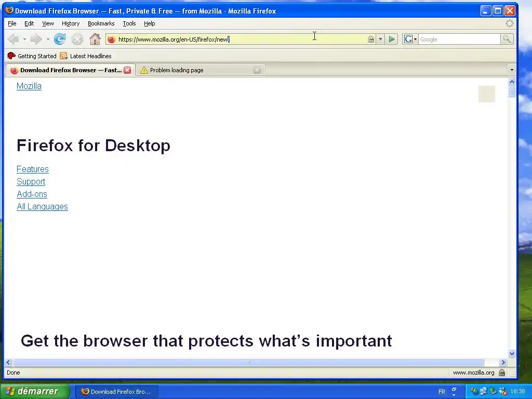Switch to the Problem loading page tab
532x399 pixels.
(x=201, y=70)
